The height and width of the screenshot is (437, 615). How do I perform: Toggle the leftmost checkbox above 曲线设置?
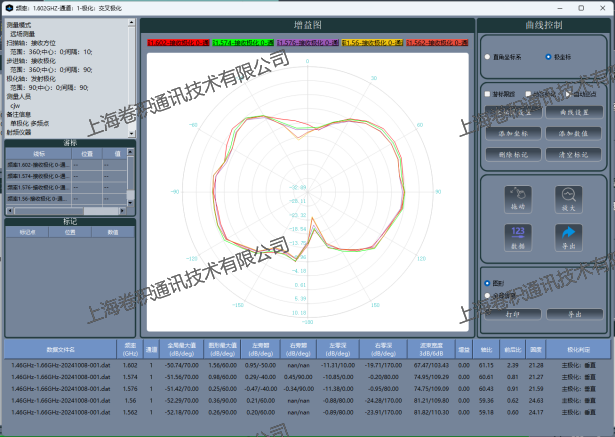(487, 93)
